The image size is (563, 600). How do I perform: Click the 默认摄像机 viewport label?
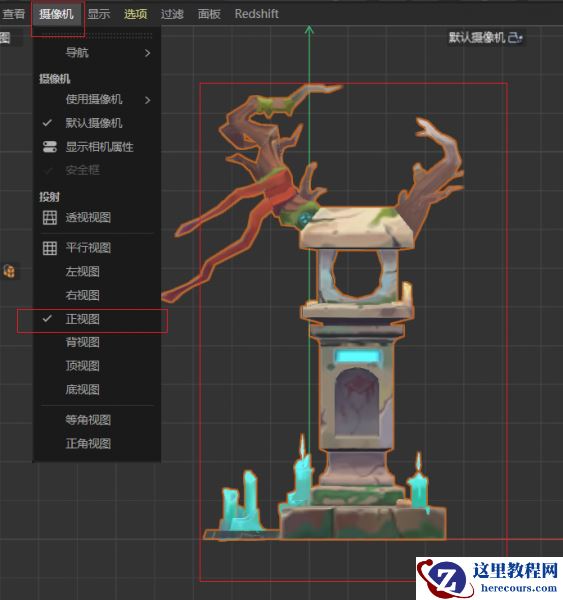coord(477,38)
